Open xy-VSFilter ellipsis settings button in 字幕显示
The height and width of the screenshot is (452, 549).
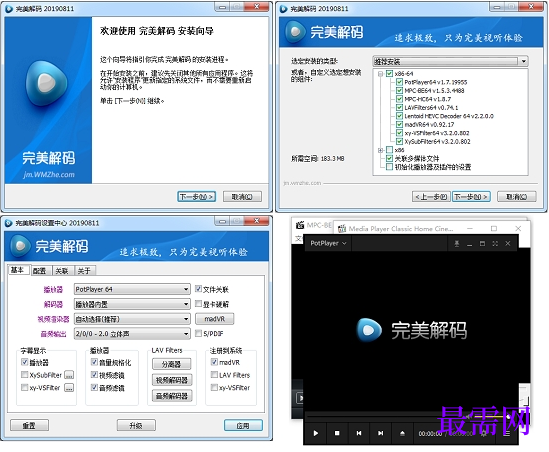(69, 388)
